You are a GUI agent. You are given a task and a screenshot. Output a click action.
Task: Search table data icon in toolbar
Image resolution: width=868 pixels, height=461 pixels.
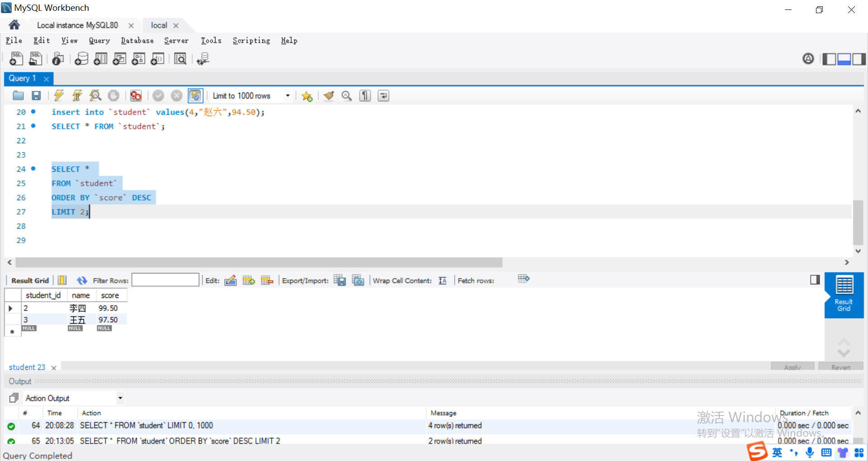pyautogui.click(x=180, y=59)
